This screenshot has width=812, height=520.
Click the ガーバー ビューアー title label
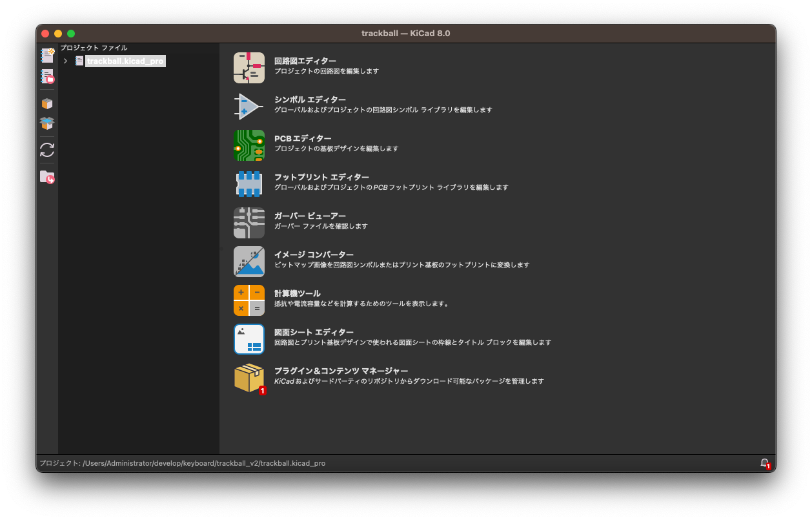[310, 216]
